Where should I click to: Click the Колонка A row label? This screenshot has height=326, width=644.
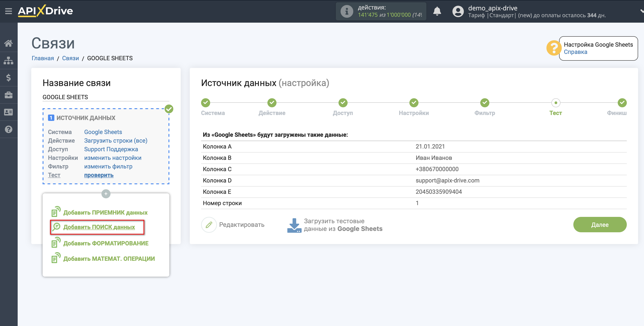point(217,146)
